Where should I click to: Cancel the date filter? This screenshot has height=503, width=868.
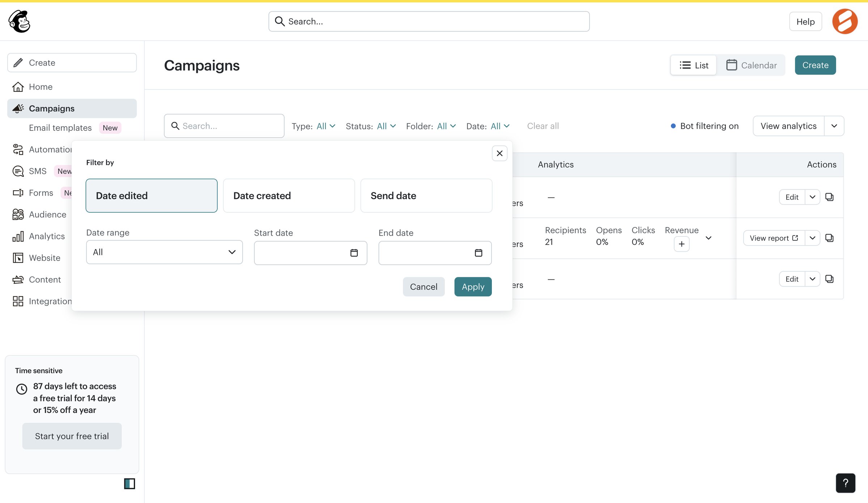click(x=424, y=287)
